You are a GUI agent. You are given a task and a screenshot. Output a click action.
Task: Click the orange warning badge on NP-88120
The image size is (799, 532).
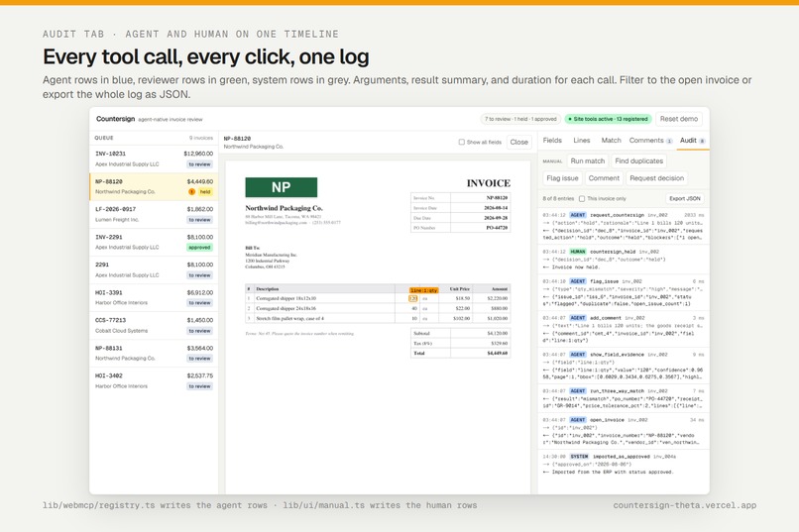point(191,192)
